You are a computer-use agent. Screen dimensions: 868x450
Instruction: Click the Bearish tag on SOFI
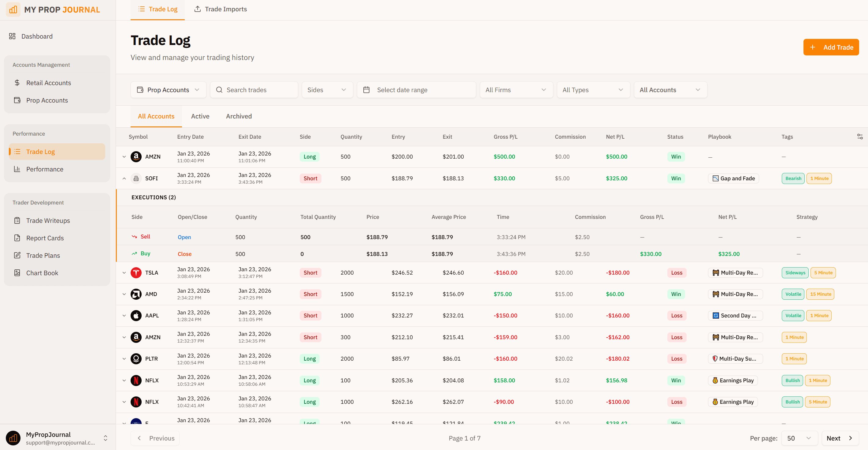coord(793,178)
